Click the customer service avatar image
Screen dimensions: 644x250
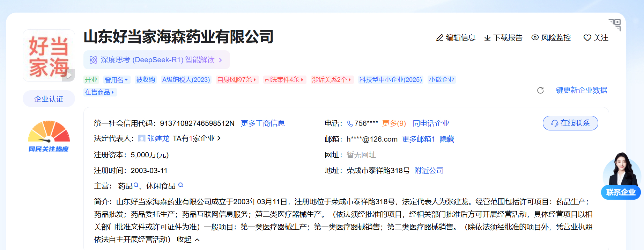coord(622,170)
